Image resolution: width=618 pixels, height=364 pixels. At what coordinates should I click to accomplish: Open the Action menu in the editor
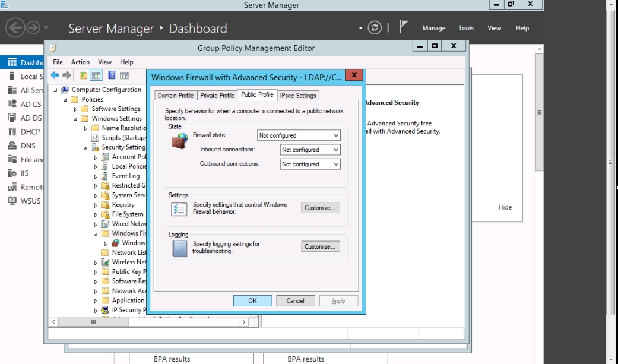pyautogui.click(x=80, y=62)
